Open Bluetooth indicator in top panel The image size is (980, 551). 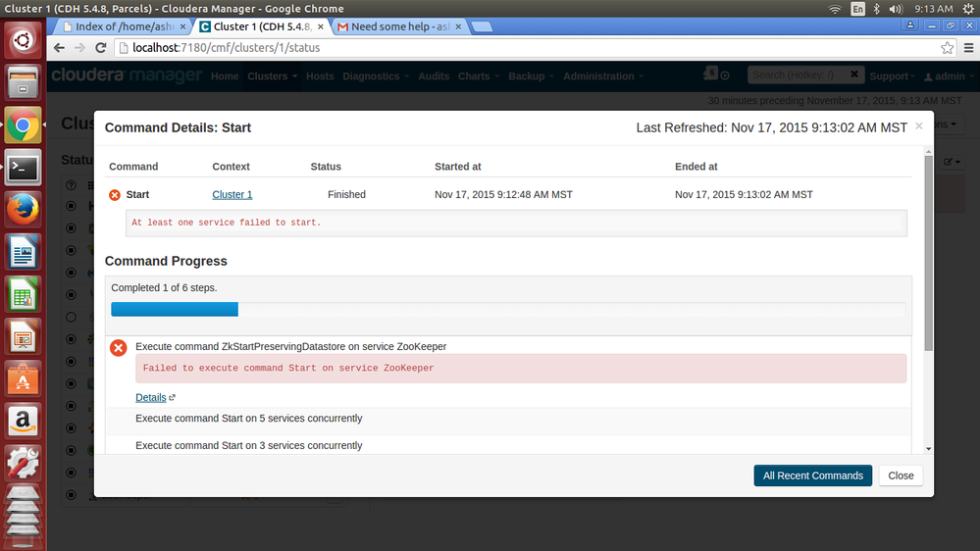[x=876, y=9]
